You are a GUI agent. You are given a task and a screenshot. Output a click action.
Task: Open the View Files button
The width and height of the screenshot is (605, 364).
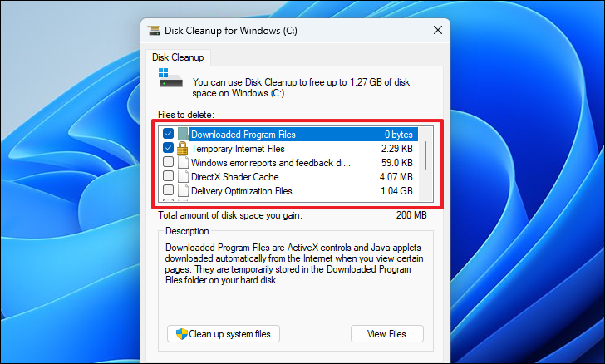point(387,334)
